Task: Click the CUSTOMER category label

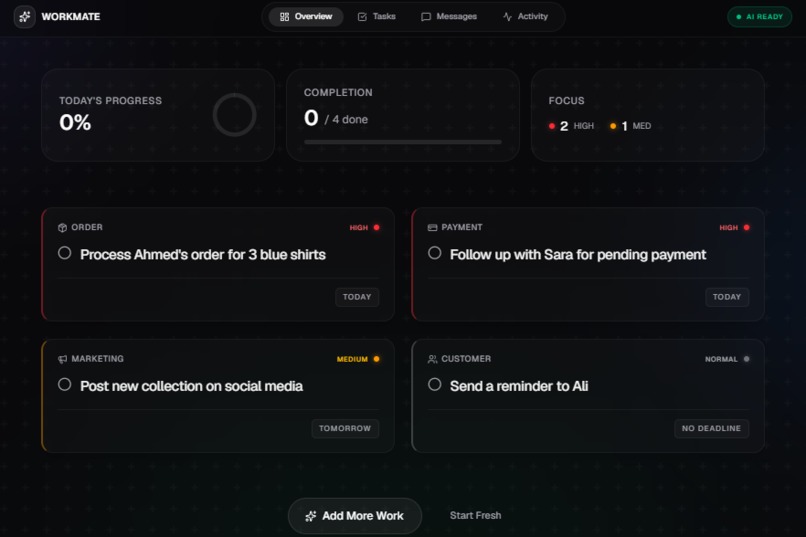Action: click(466, 359)
